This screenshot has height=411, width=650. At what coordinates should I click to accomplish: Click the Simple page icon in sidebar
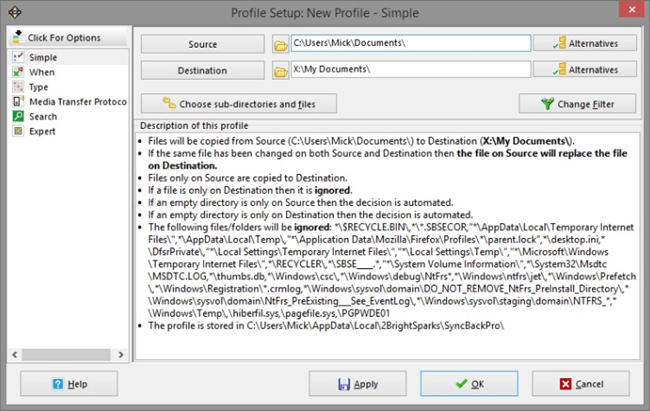tap(18, 57)
